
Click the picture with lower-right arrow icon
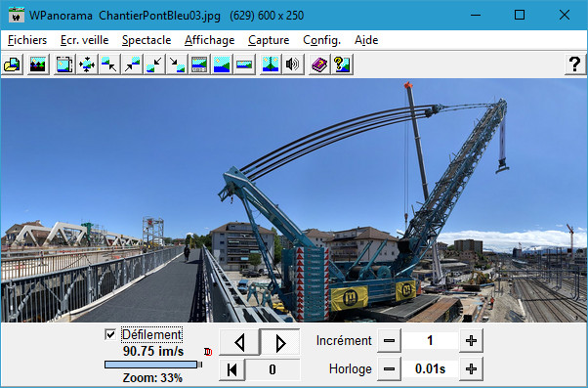(109, 65)
